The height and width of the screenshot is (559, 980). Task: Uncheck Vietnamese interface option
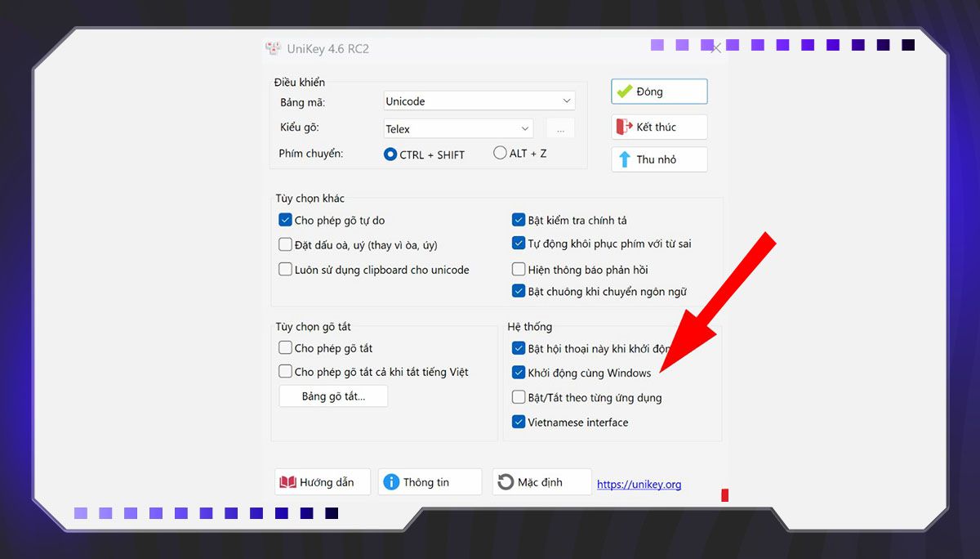[x=519, y=422]
